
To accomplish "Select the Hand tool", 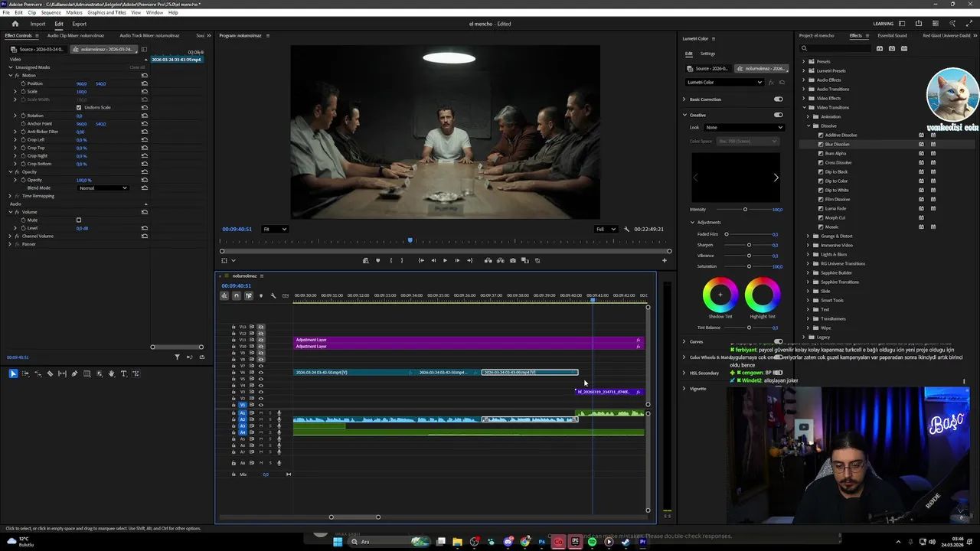I will click(x=111, y=373).
